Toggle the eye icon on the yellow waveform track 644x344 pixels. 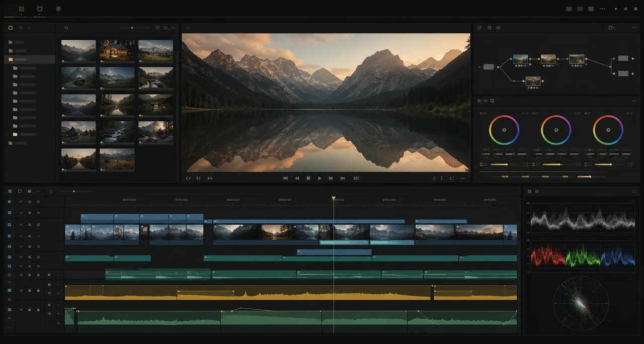point(21,290)
